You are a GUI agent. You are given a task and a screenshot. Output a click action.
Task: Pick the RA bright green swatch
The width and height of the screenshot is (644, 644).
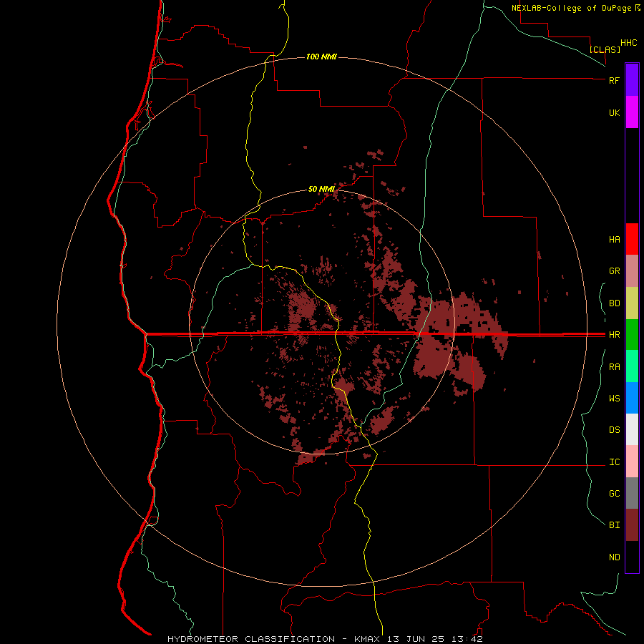[x=632, y=366]
